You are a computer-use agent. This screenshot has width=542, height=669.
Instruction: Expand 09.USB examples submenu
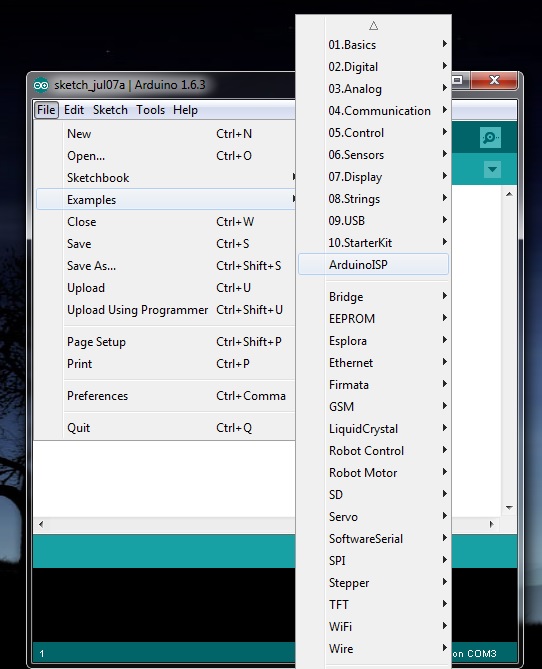[x=373, y=221]
